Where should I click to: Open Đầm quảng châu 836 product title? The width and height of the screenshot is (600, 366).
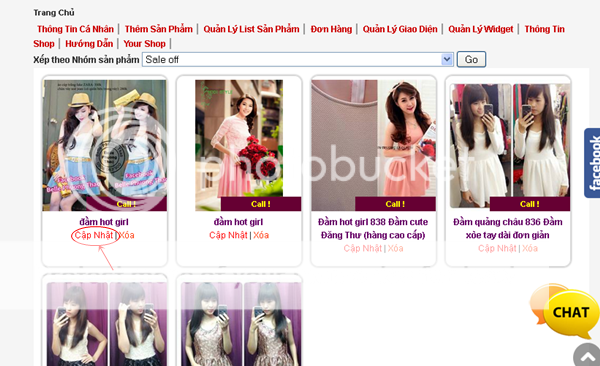[508, 229]
